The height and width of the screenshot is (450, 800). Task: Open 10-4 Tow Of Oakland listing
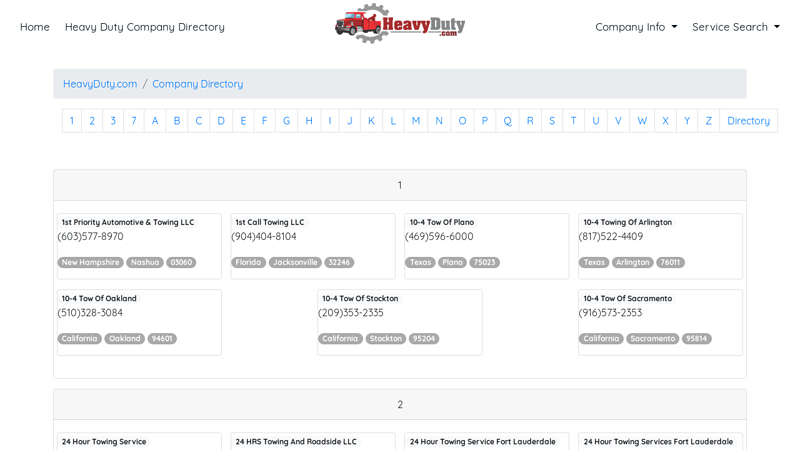[x=99, y=298]
